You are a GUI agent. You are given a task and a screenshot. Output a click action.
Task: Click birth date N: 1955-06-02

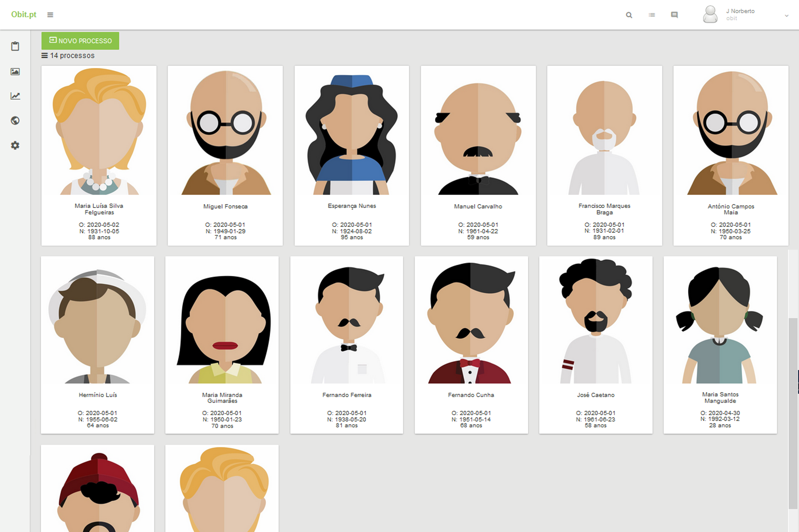click(98, 419)
